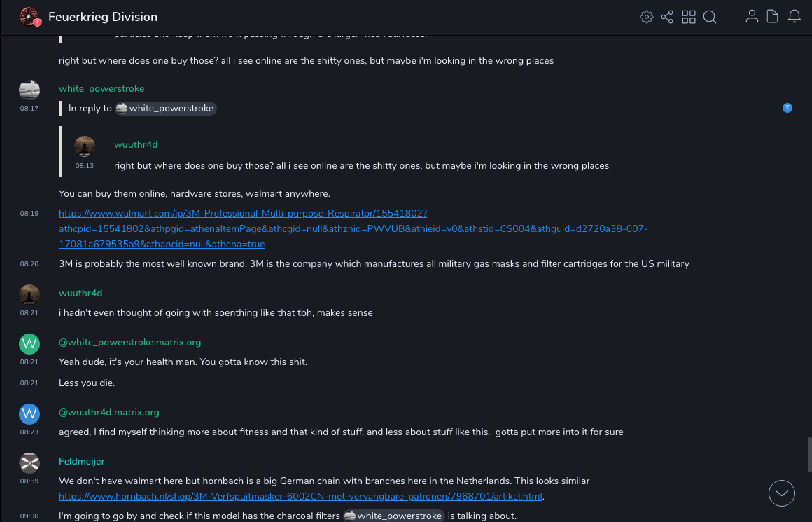Select the username Feldmeijer
812x522 pixels.
(x=82, y=462)
